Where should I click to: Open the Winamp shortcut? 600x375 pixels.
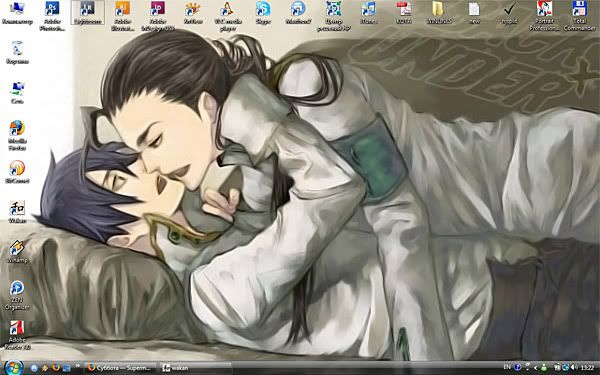coord(17,251)
